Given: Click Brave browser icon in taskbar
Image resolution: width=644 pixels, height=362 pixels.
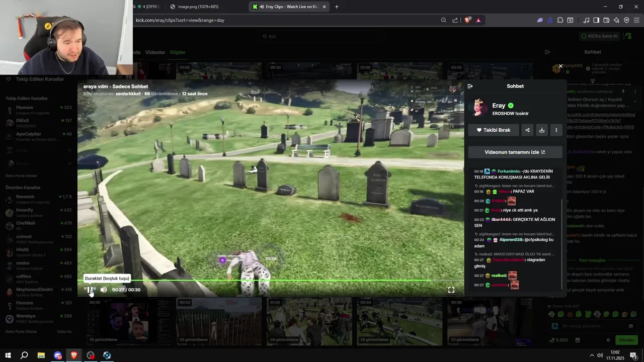Looking at the screenshot, I should pos(74,355).
